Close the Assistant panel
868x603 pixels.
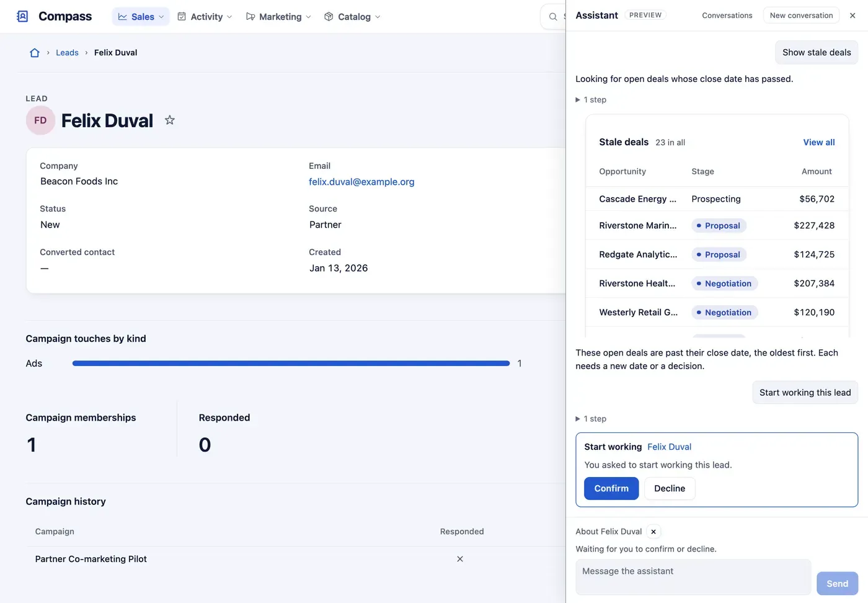click(x=852, y=16)
